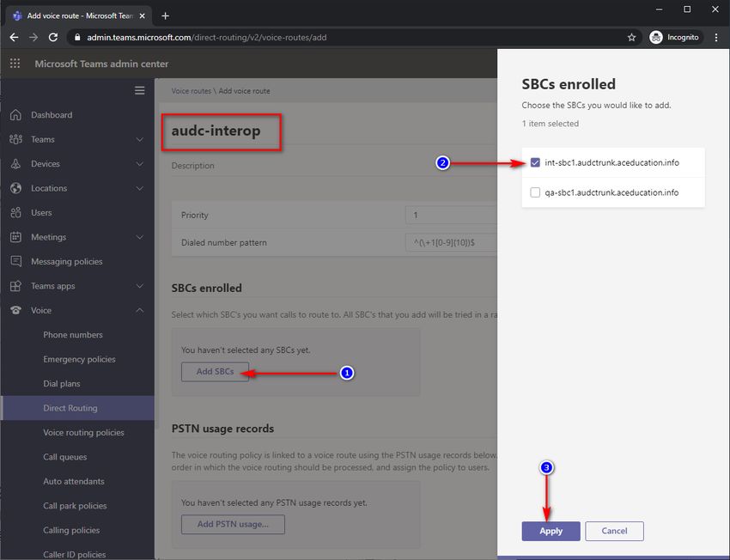This screenshot has width=730, height=560.
Task: Click the Voice phone icon
Action: pos(15,310)
